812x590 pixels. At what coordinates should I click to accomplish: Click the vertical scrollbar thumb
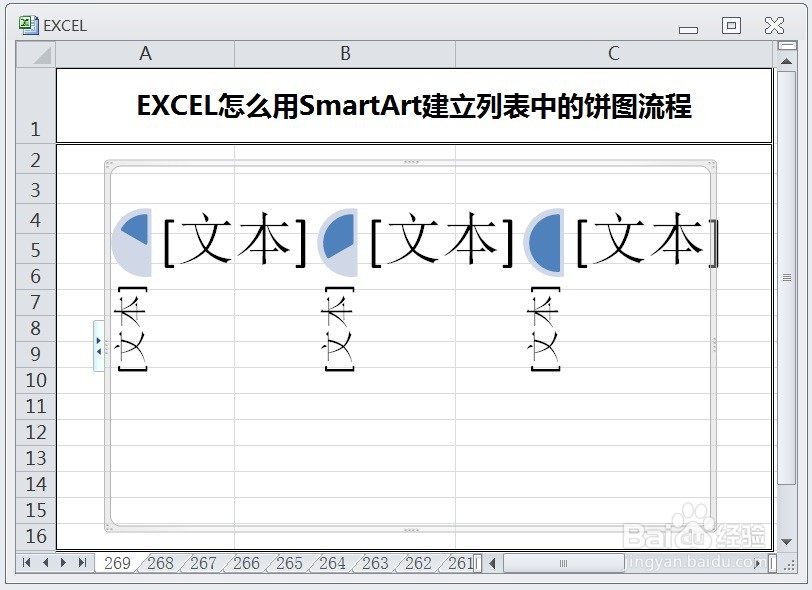pyautogui.click(x=787, y=278)
